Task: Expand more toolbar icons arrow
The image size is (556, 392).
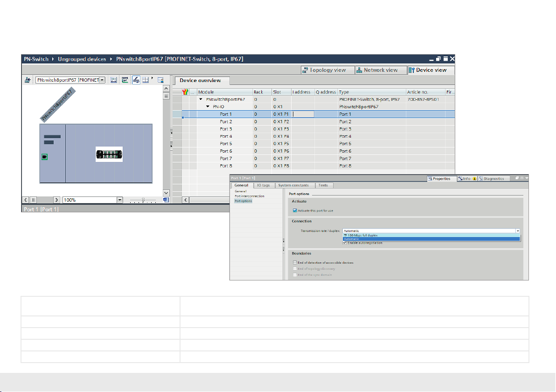Action: 153,78
